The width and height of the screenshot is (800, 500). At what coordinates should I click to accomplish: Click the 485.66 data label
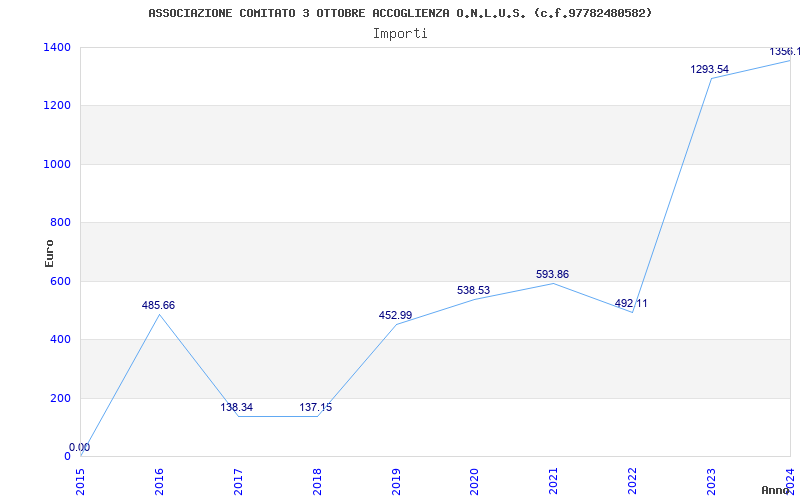point(158,305)
